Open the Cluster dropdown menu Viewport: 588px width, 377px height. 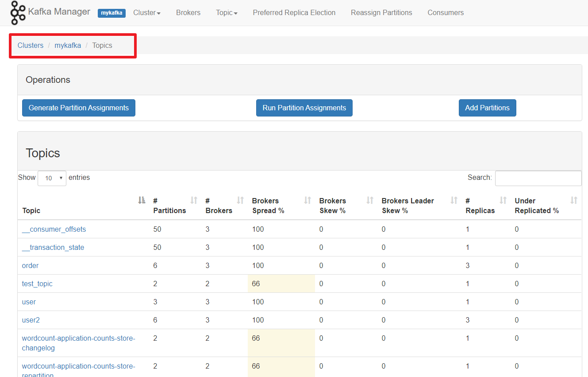[x=147, y=13]
